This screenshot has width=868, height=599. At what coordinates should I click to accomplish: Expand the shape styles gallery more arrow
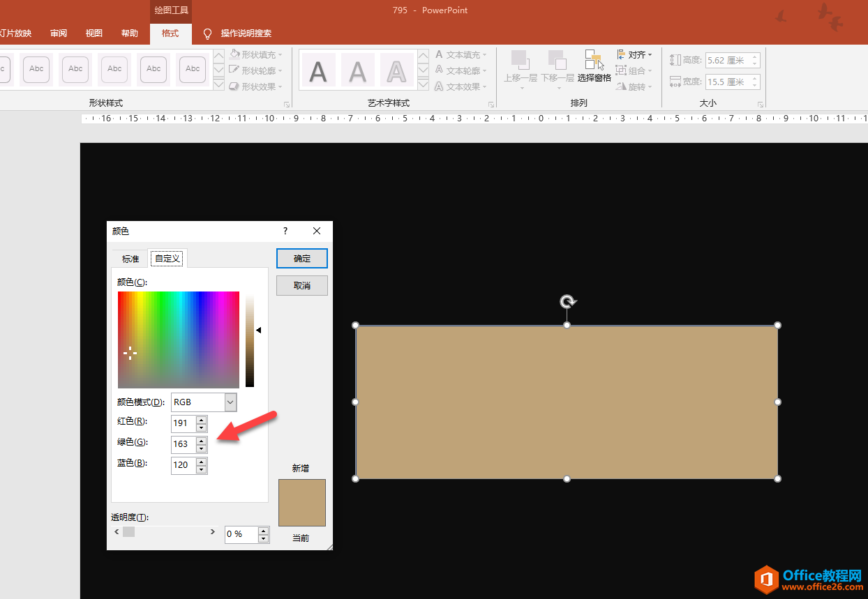218,85
